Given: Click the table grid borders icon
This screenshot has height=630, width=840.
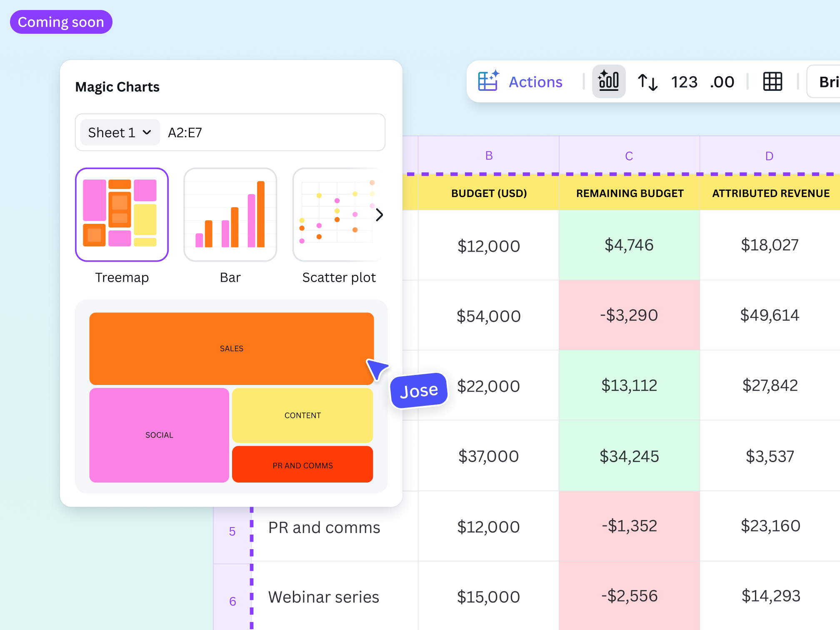Looking at the screenshot, I should click(x=772, y=82).
